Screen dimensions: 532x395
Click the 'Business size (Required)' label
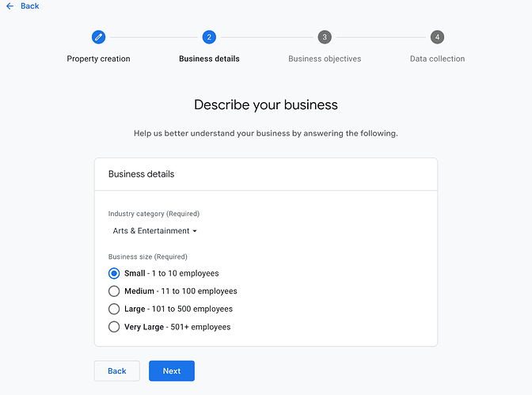[x=148, y=257]
